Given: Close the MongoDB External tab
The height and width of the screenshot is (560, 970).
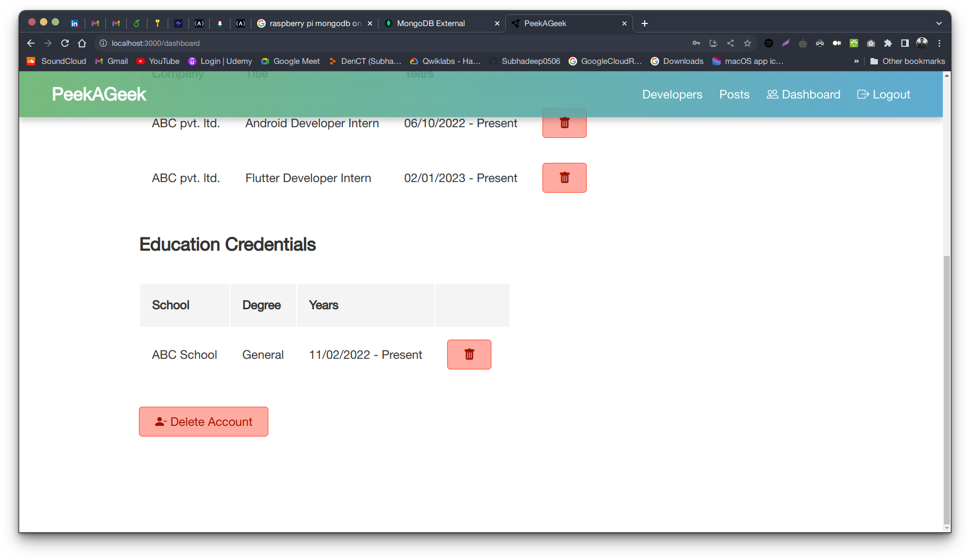Looking at the screenshot, I should pyautogui.click(x=497, y=23).
